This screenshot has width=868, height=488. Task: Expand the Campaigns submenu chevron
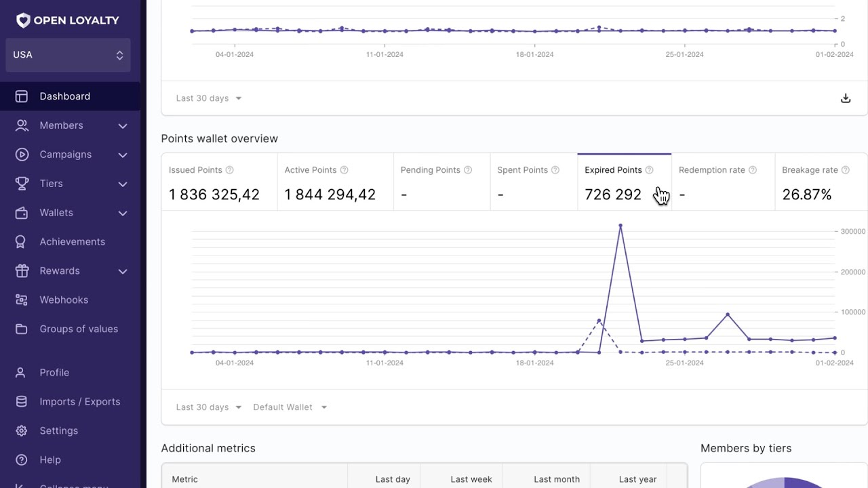coord(123,155)
